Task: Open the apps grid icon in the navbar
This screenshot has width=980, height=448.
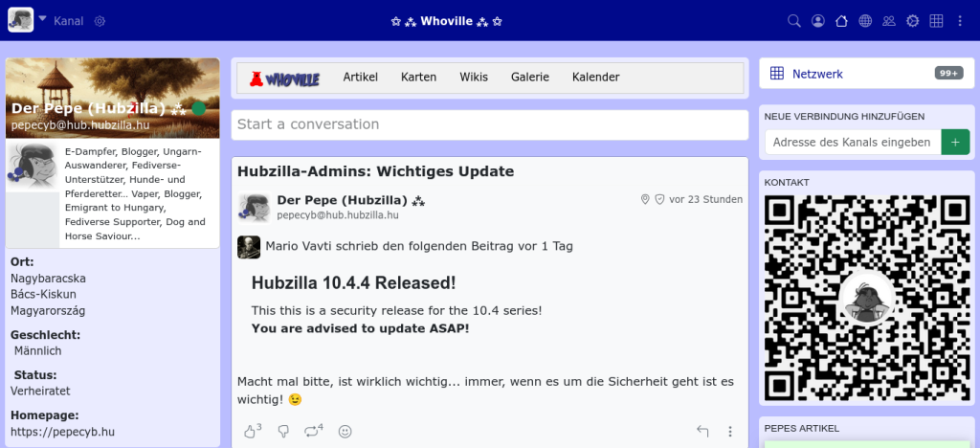Action: pos(936,21)
